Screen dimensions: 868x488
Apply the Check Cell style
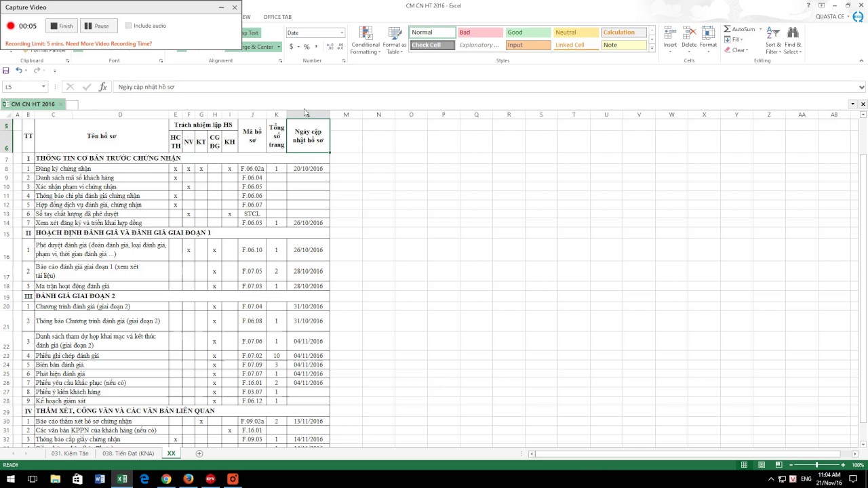[x=432, y=45]
